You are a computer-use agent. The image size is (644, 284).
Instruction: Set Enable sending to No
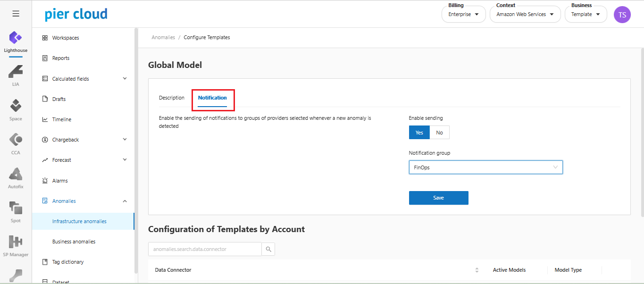tap(439, 133)
